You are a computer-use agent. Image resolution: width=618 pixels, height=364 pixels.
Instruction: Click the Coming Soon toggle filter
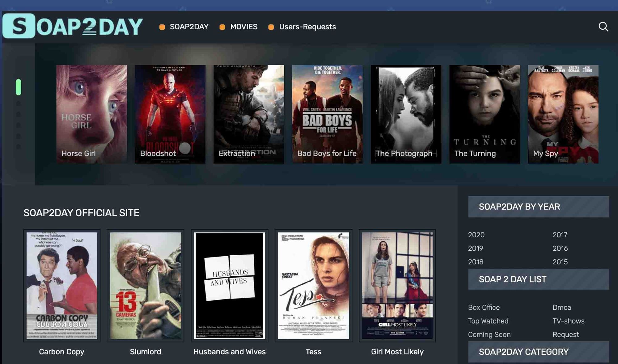pos(489,335)
